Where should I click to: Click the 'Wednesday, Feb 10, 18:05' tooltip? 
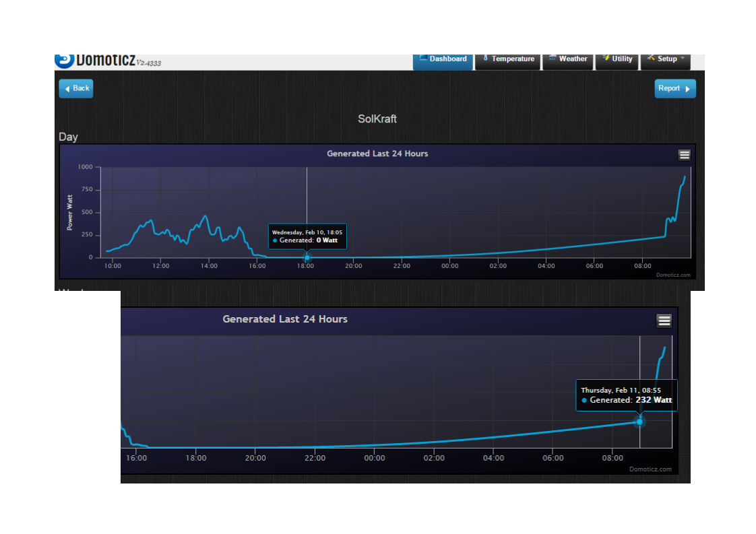tap(307, 236)
